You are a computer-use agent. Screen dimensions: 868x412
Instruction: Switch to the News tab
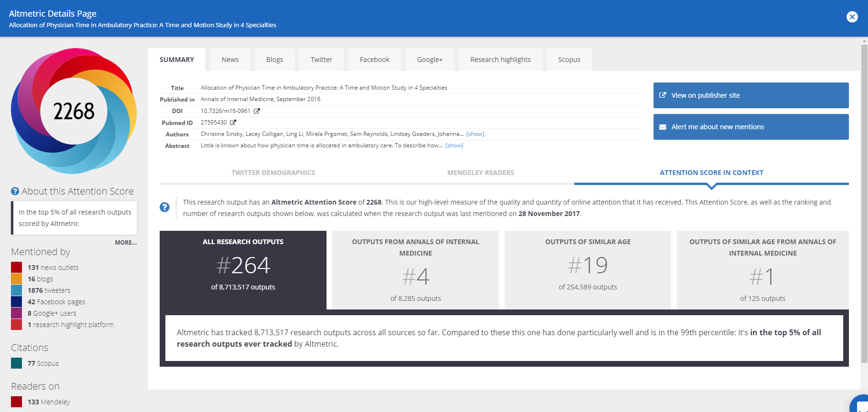[230, 60]
